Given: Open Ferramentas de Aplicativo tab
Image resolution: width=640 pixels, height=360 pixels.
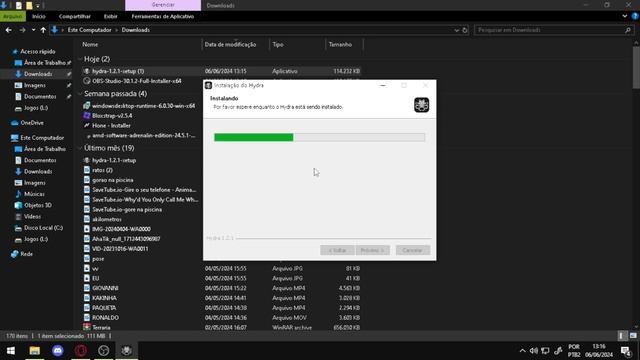Looking at the screenshot, I should (x=162, y=16).
